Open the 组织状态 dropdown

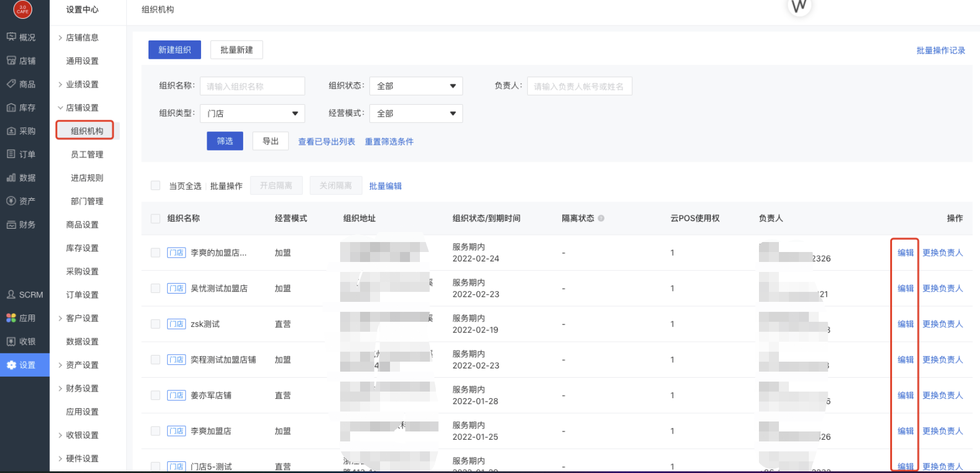pyautogui.click(x=416, y=86)
